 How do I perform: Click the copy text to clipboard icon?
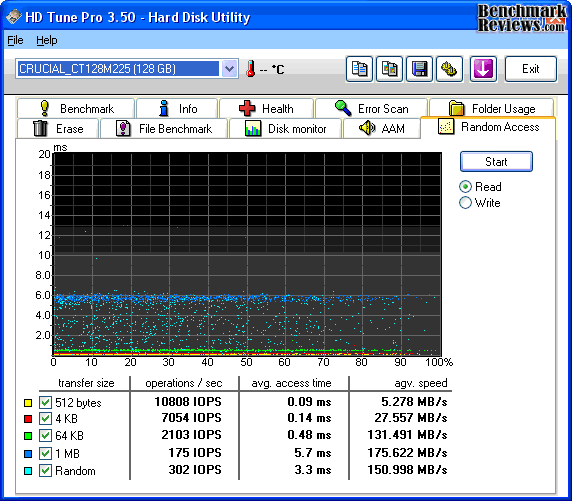359,69
